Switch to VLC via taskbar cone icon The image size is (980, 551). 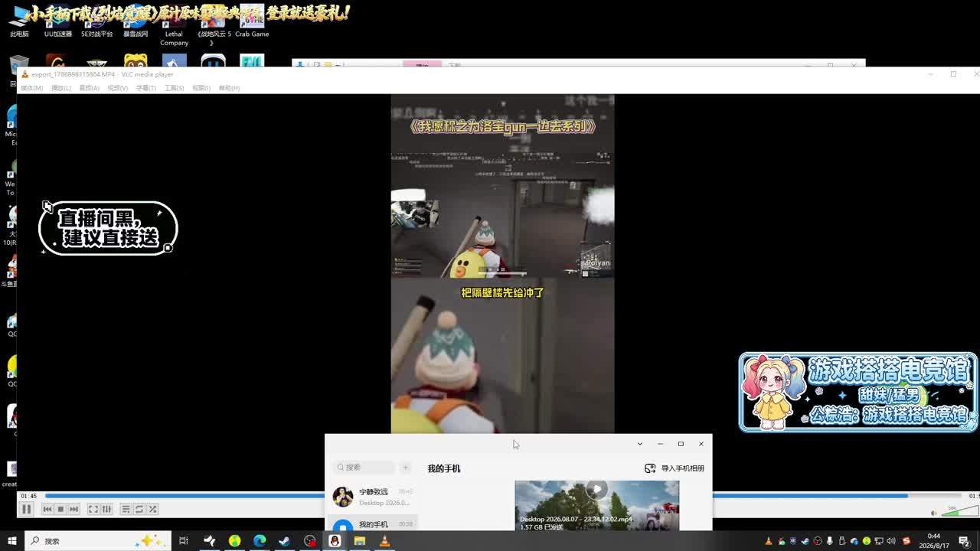[x=385, y=541]
